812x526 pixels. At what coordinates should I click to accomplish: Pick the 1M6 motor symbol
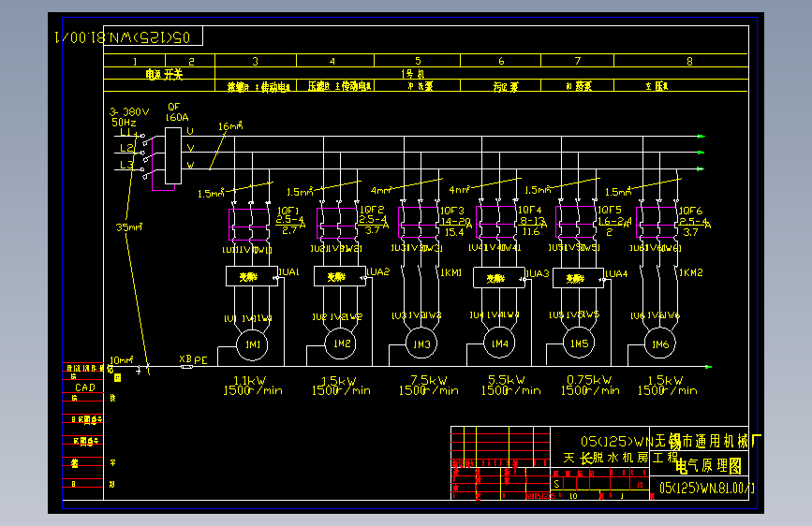[x=660, y=344]
